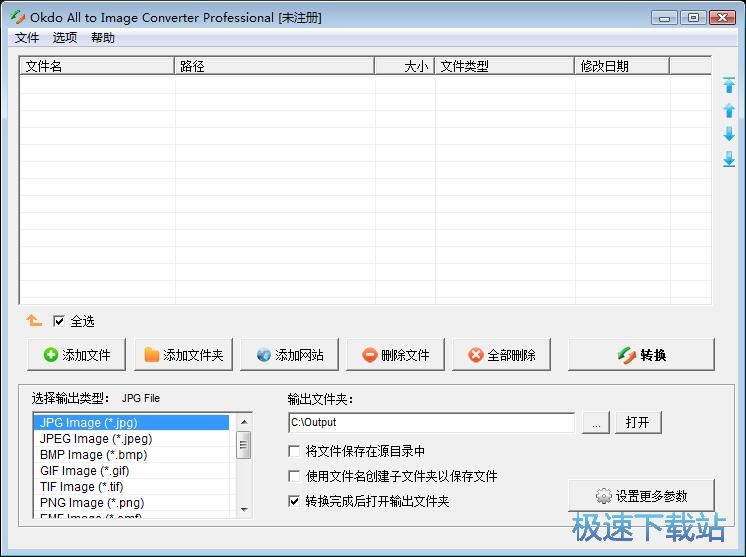Uncheck 转换完成后打开输出文件夹 option

click(294, 501)
